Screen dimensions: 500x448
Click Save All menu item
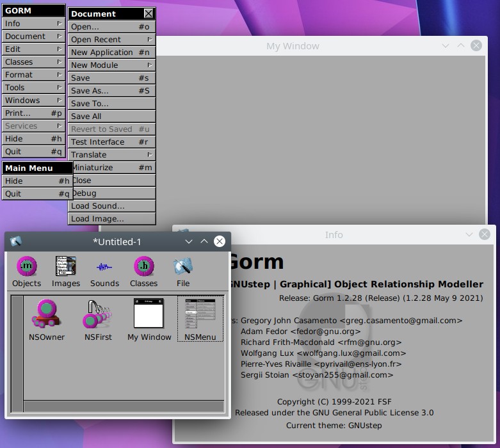point(111,116)
